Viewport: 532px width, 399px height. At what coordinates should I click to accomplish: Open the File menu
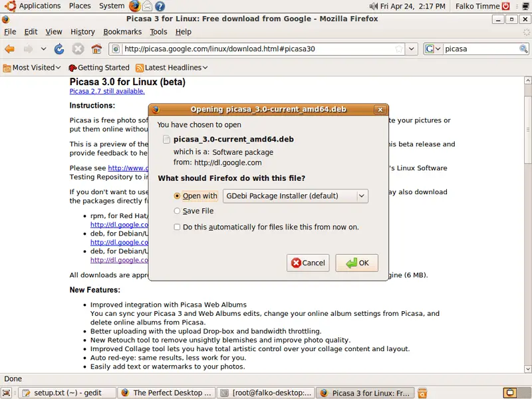[x=10, y=32]
